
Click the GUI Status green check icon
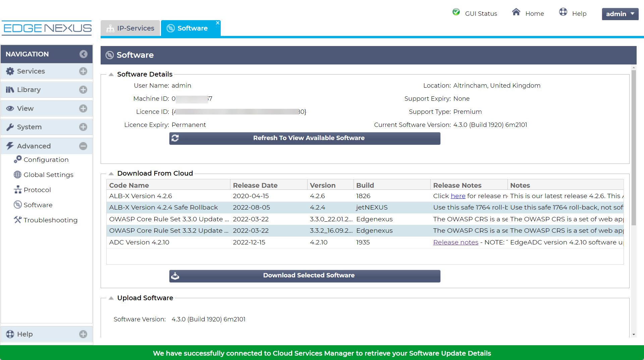click(456, 12)
